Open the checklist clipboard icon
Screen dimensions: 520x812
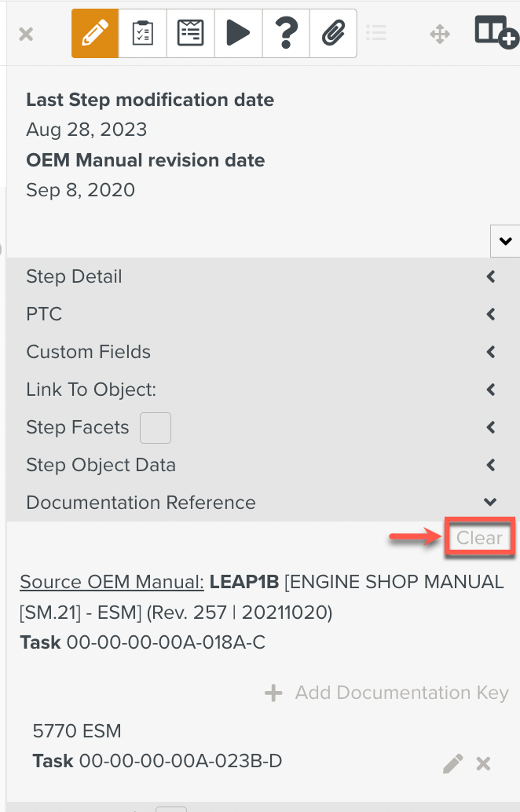(142, 34)
